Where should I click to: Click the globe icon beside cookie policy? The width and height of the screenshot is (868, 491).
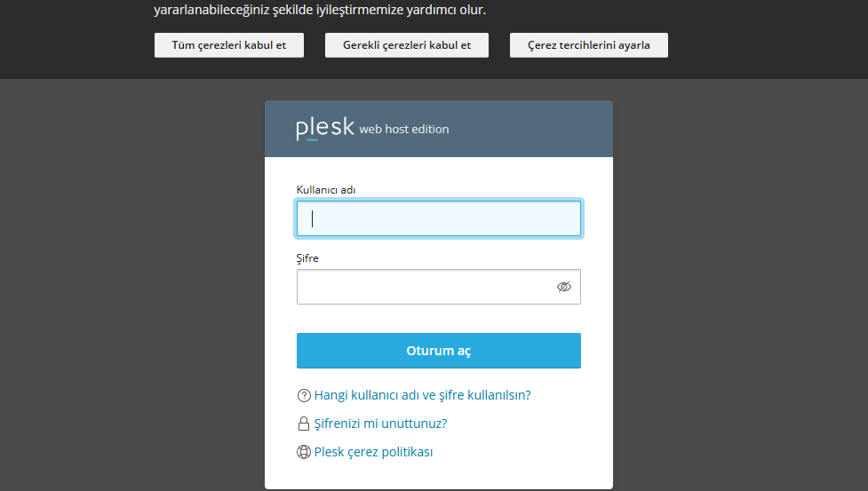(x=304, y=452)
